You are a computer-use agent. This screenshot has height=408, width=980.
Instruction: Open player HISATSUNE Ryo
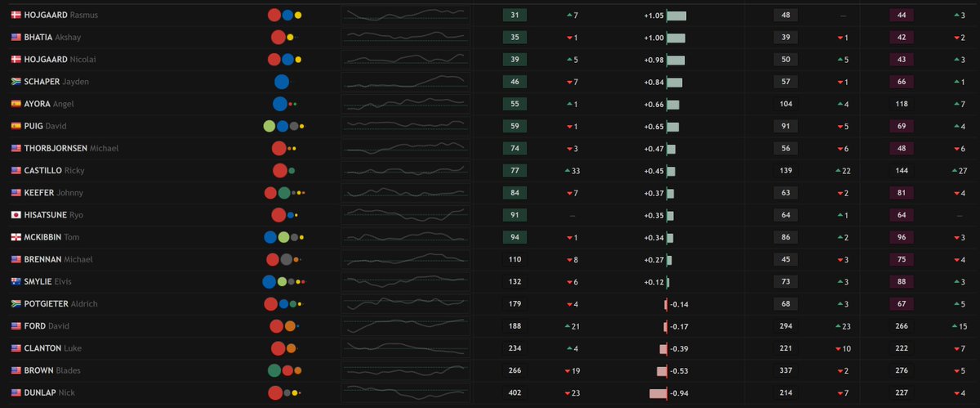tap(54, 215)
